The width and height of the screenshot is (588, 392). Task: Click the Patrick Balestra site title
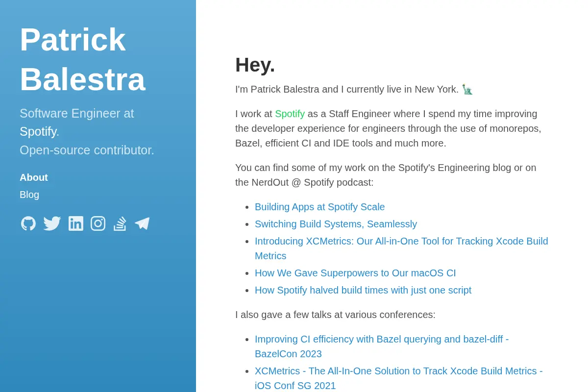82,59
